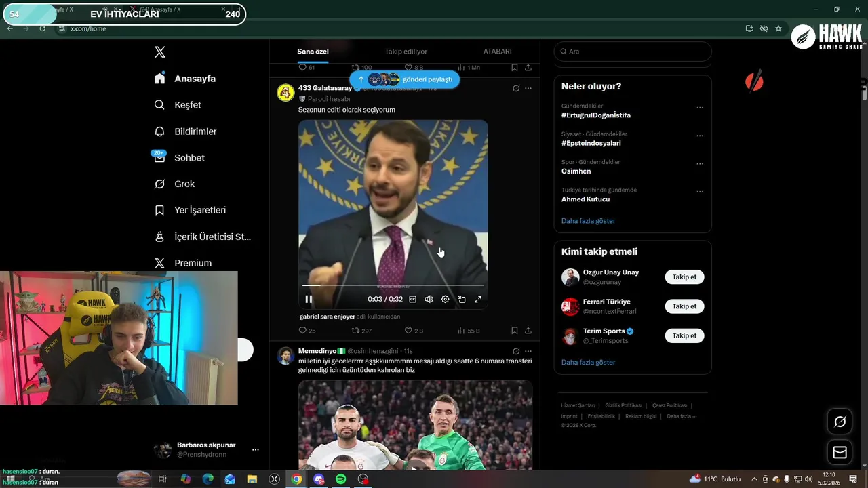Mute the video volume
The width and height of the screenshot is (868, 488).
[x=429, y=299]
